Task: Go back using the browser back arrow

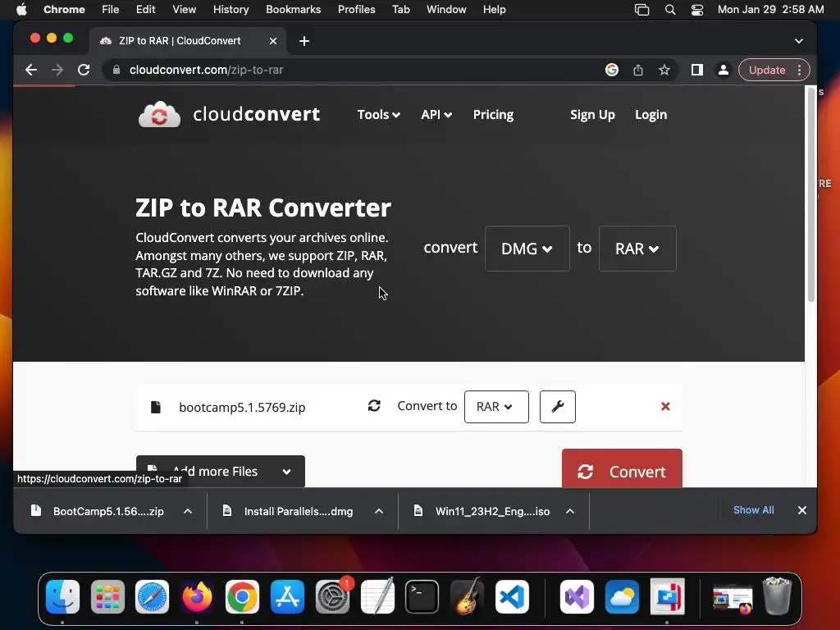Action: tap(30, 70)
